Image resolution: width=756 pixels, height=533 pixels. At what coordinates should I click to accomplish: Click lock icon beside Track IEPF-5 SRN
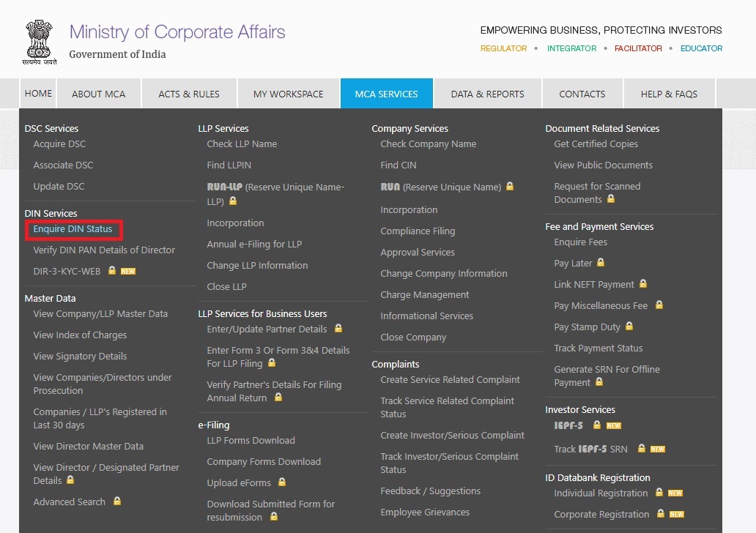click(x=642, y=448)
